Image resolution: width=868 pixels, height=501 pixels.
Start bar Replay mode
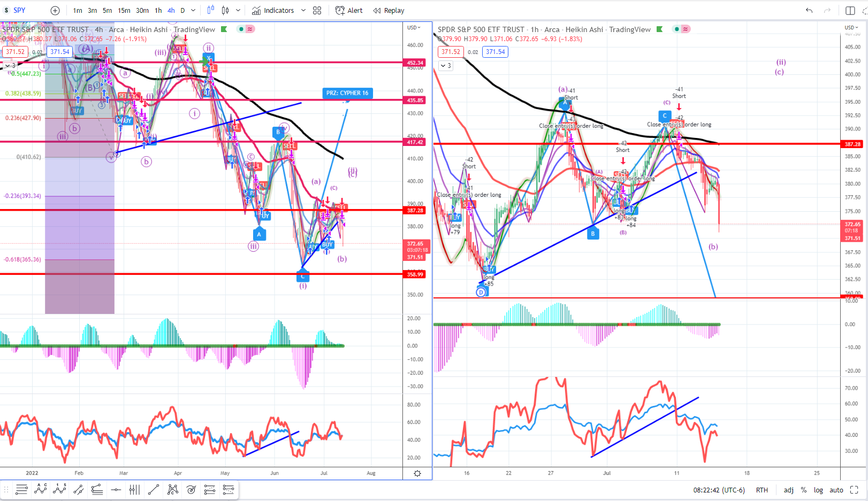click(389, 10)
